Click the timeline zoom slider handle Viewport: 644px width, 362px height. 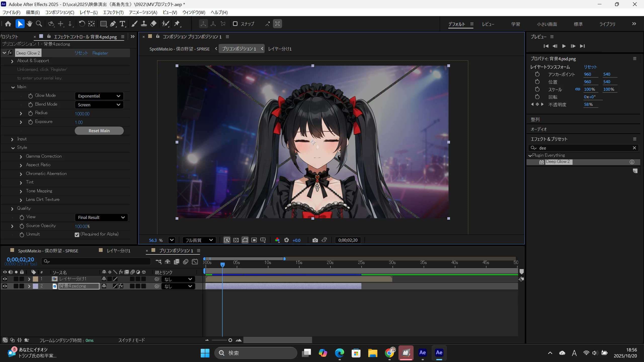(230, 340)
